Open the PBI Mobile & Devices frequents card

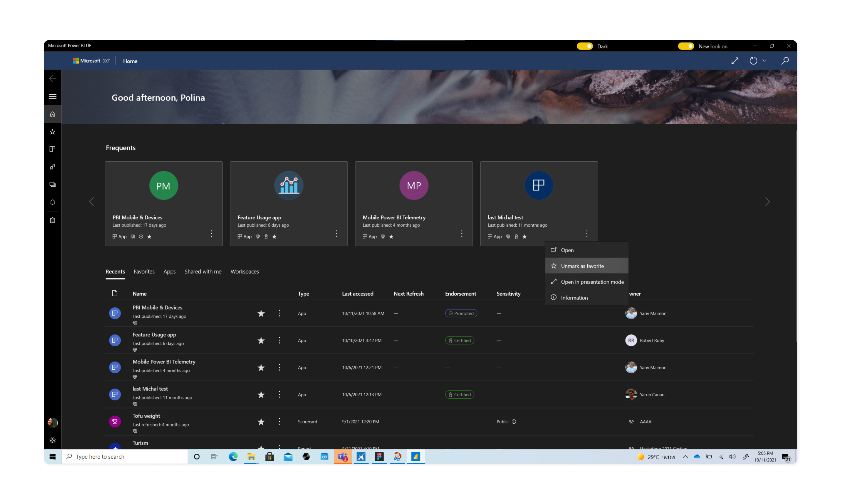pos(164,203)
